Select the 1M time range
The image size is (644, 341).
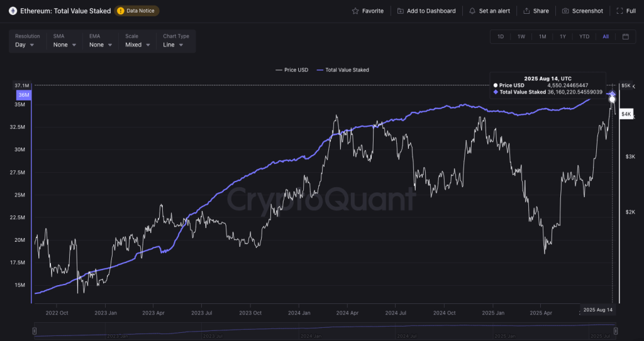point(542,36)
